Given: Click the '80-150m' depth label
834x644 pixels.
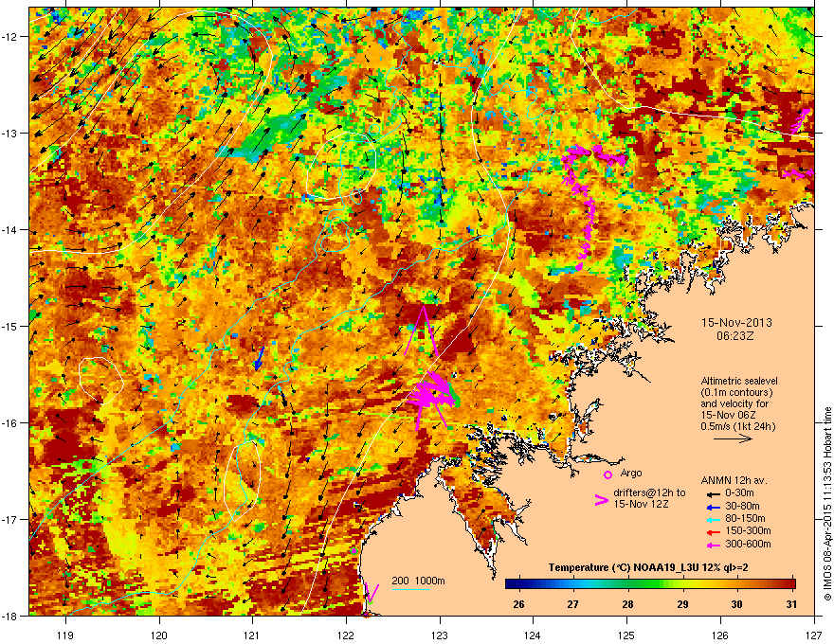Looking at the screenshot, I should point(745,518).
